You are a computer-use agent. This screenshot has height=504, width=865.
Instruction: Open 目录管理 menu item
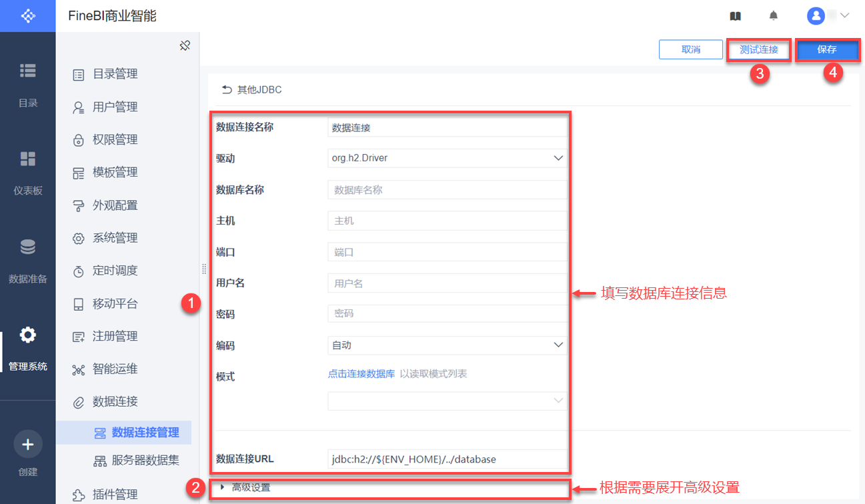[x=115, y=74]
